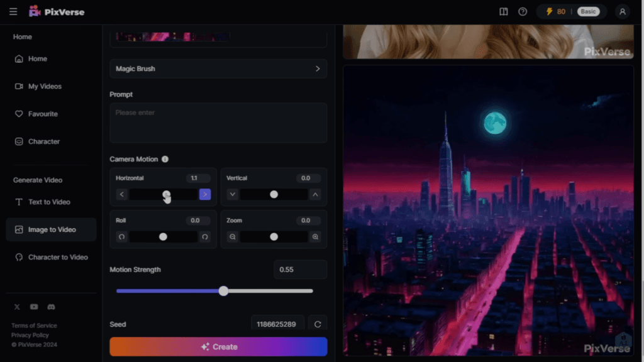Expand the Magic Brush section

[x=218, y=69]
